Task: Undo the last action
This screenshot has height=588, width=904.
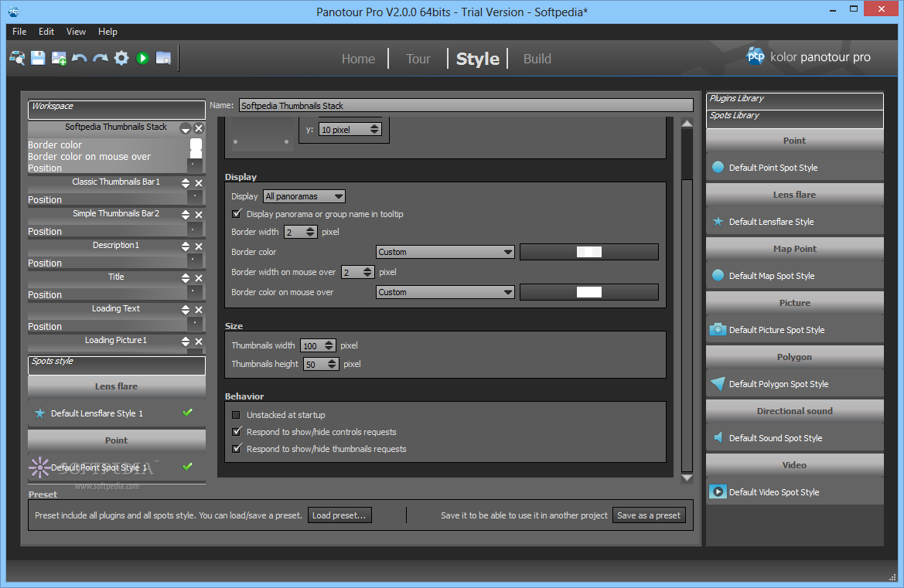Action: 80,58
